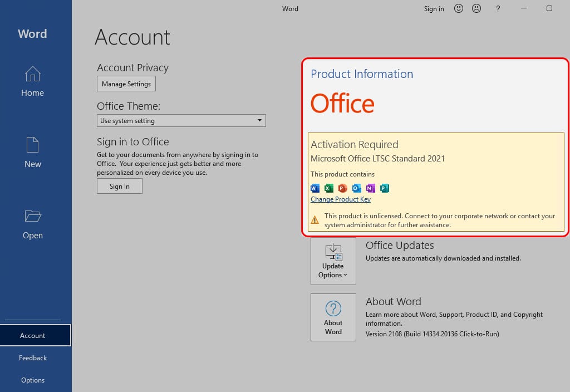Click the unlicensed product warning triangle icon
This screenshot has width=570, height=392.
[315, 220]
